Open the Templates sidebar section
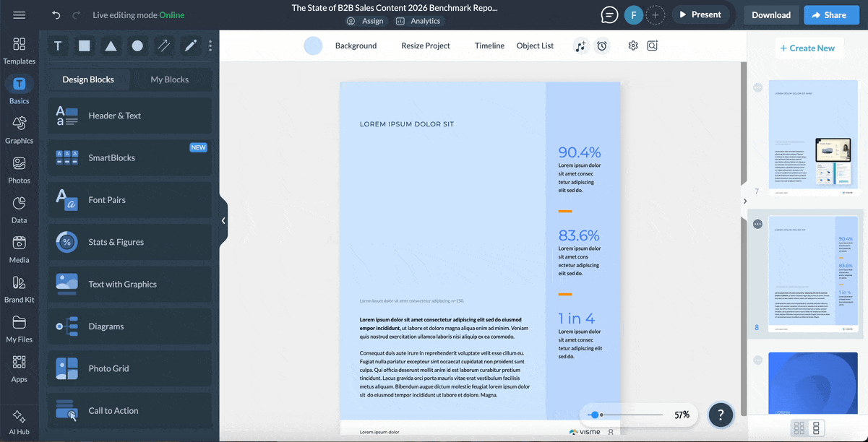 coord(20,51)
